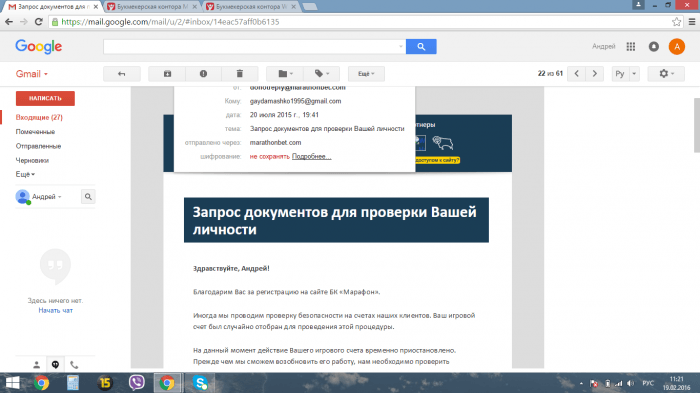Image resolution: width=700 pixels, height=393 pixels.
Task: Open the settings gear dropdown
Action: click(x=666, y=74)
